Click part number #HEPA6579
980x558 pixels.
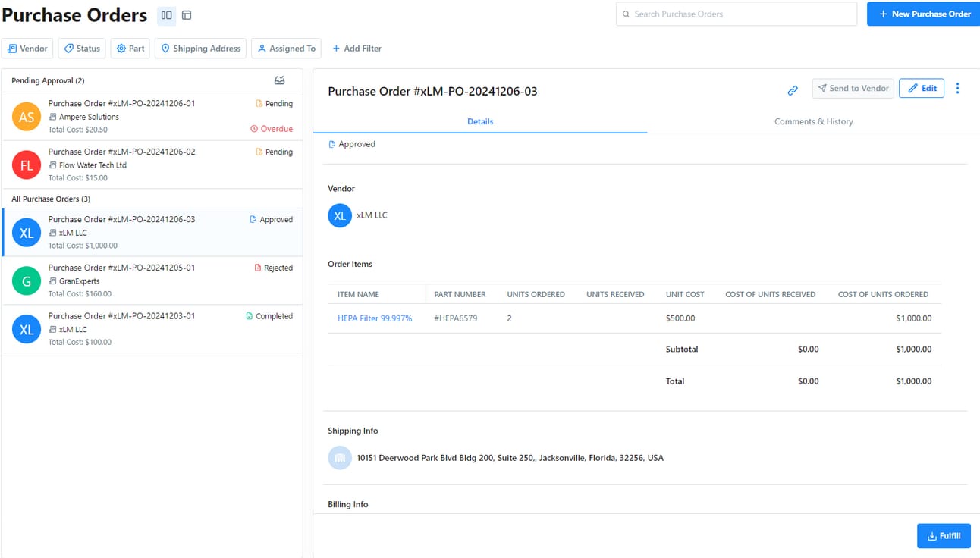456,318
